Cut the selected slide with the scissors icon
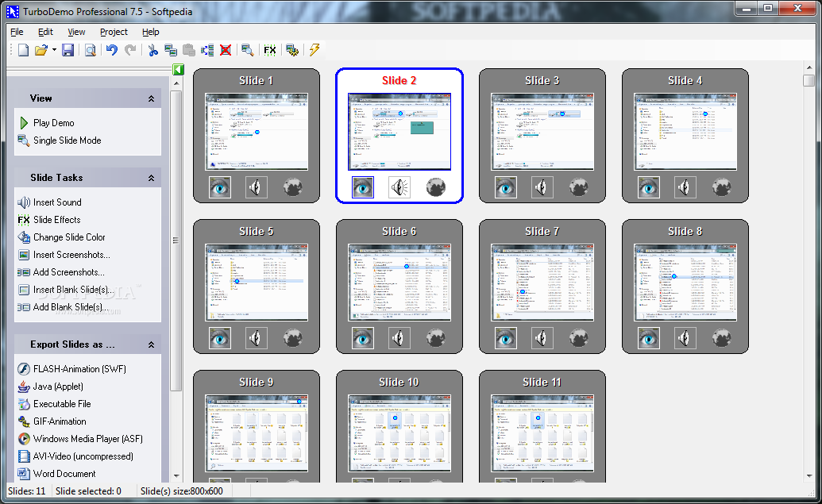 [152, 50]
